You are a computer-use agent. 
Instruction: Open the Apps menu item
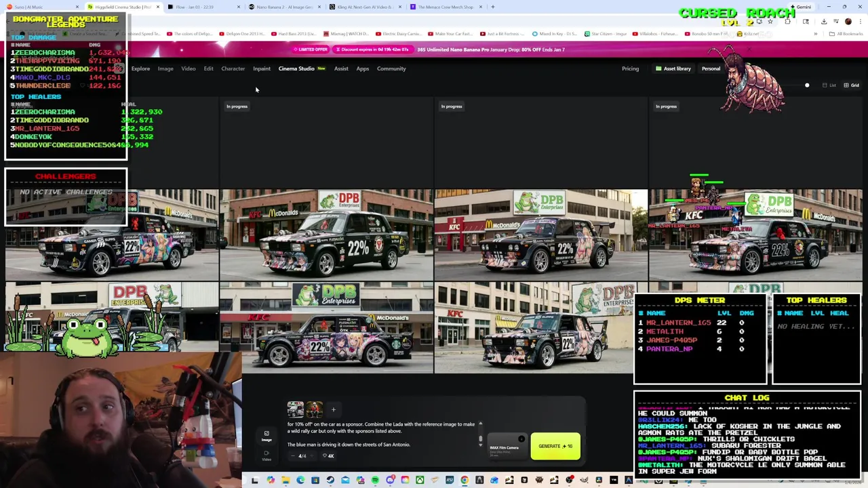363,68
